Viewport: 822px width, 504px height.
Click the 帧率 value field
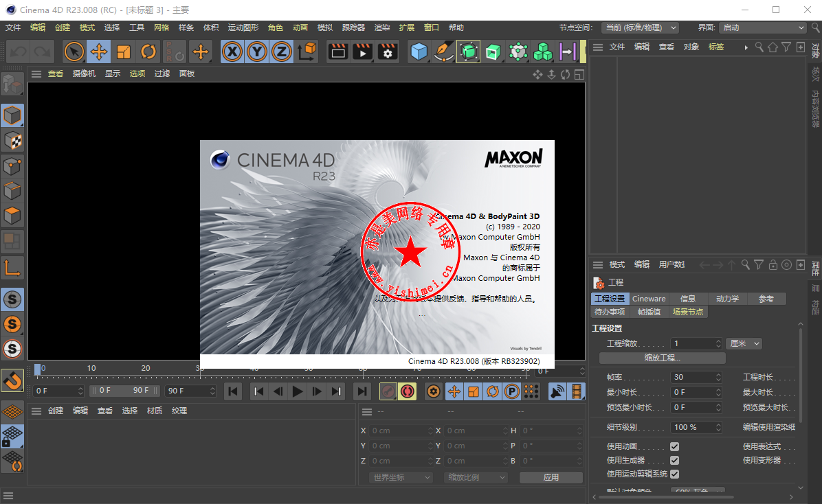tap(696, 377)
